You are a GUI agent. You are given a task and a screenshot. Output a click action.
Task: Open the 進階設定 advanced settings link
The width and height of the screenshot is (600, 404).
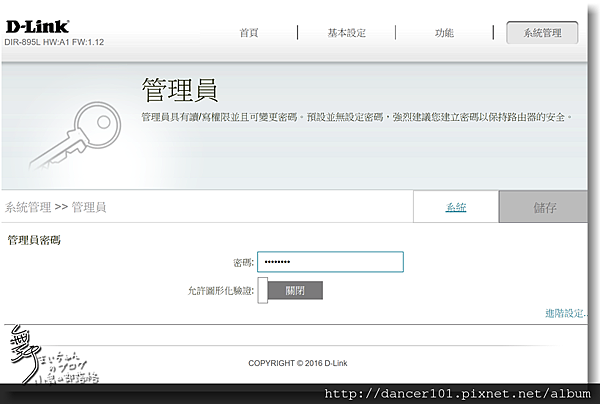click(566, 313)
